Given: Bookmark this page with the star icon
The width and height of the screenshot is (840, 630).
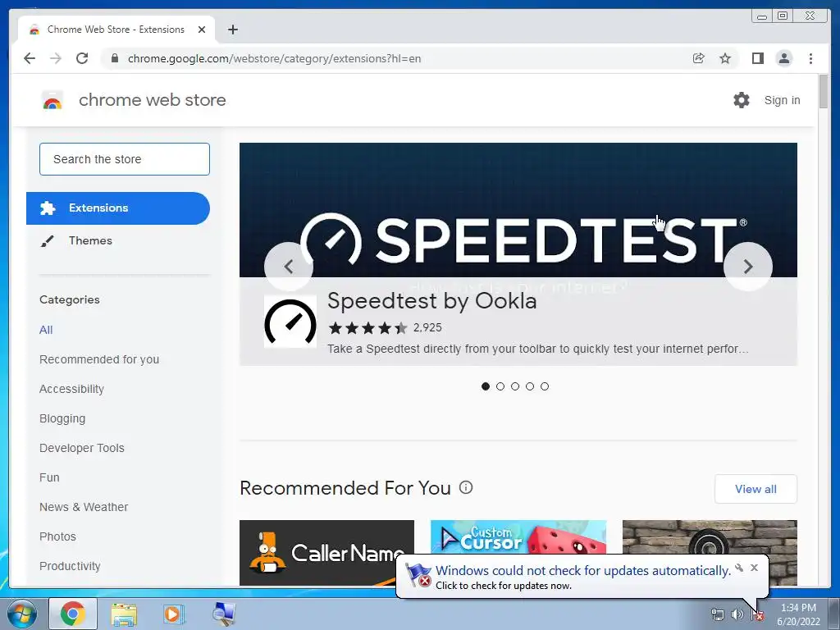Looking at the screenshot, I should coord(725,58).
